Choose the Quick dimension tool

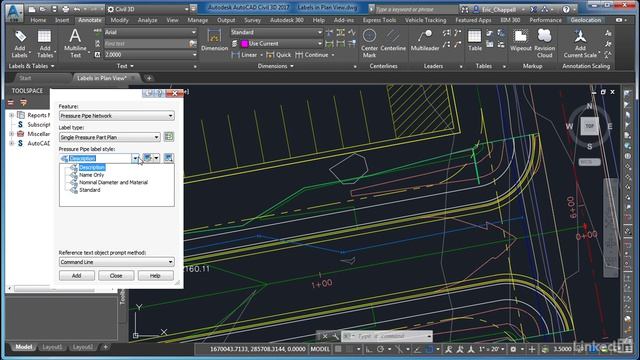coord(279,55)
